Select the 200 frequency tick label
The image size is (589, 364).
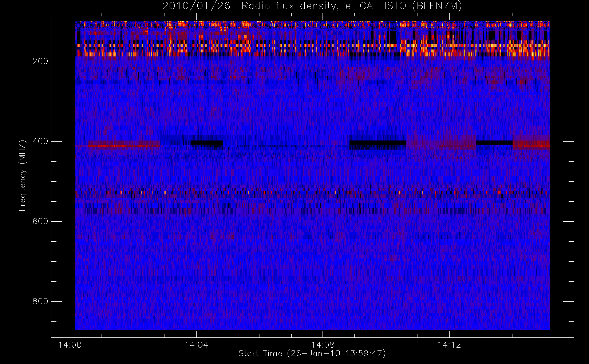click(x=40, y=61)
